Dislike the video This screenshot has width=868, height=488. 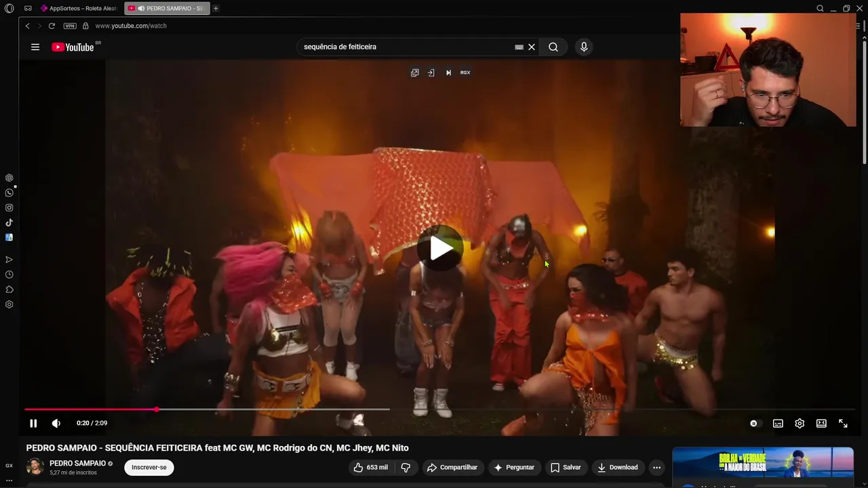pyautogui.click(x=406, y=467)
